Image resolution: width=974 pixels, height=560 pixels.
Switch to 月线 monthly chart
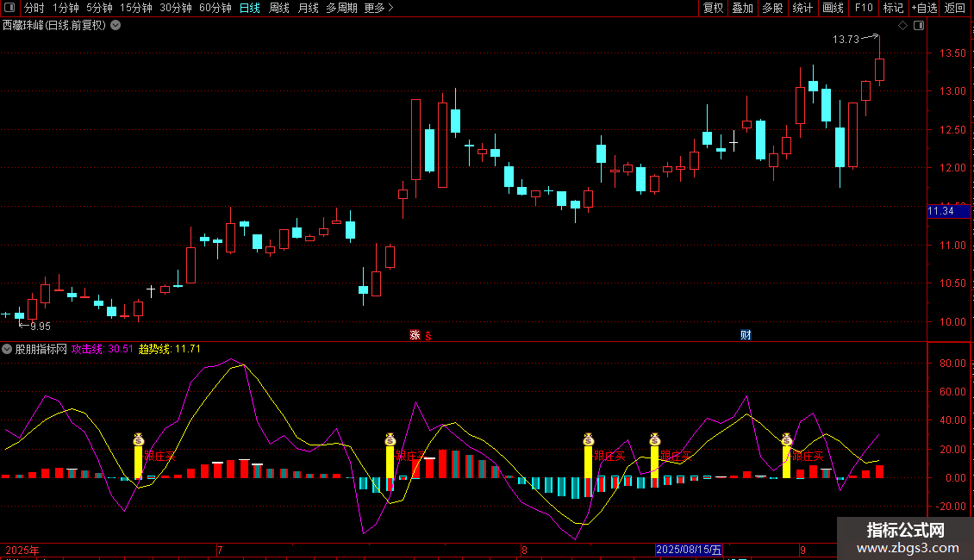point(308,8)
